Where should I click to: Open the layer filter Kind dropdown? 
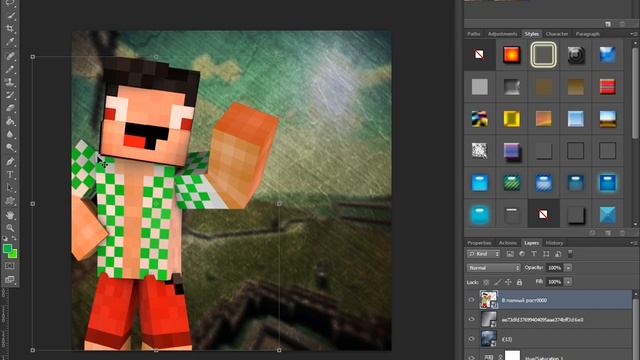coord(484,254)
